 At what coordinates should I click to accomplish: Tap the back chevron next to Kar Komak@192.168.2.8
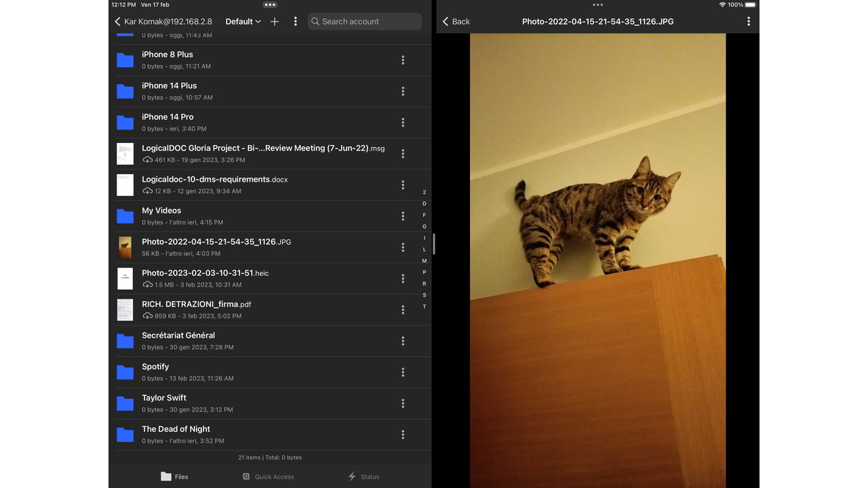tap(117, 21)
